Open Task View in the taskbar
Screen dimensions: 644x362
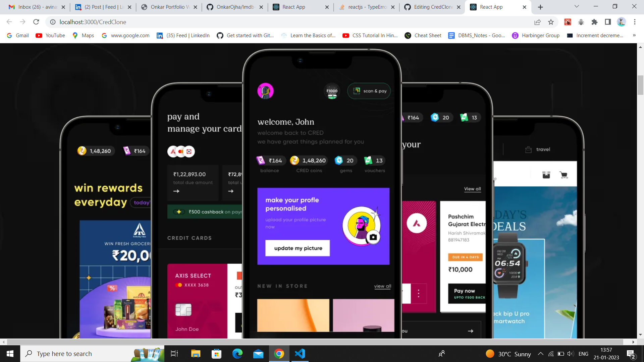coord(174,354)
